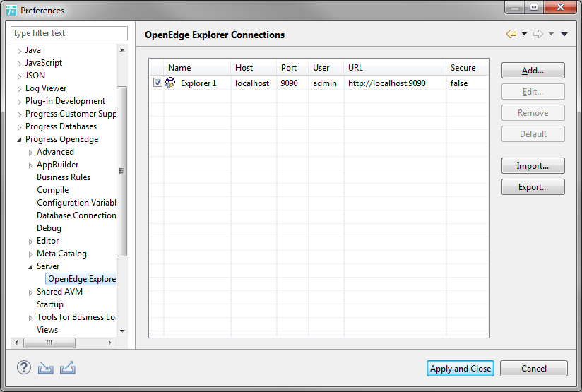Viewport: 582px width, 392px height.
Task: Click the tree scroll up arrow
Action: click(x=122, y=50)
